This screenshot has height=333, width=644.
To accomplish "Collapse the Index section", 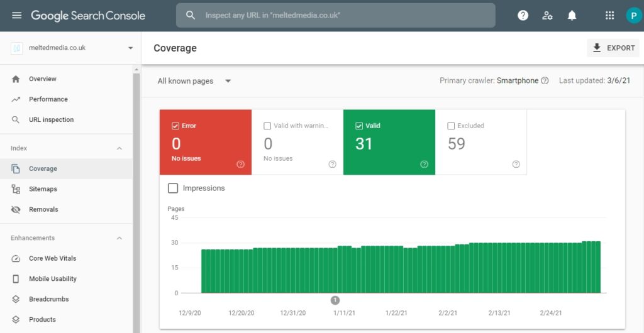I will coord(119,148).
